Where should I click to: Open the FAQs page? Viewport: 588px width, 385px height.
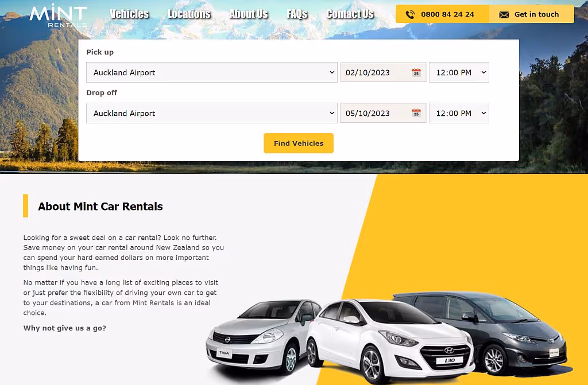tap(297, 14)
